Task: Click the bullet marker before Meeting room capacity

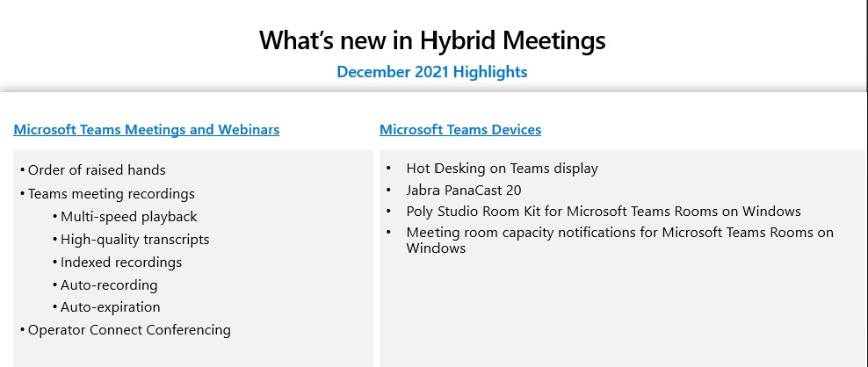Action: [388, 233]
